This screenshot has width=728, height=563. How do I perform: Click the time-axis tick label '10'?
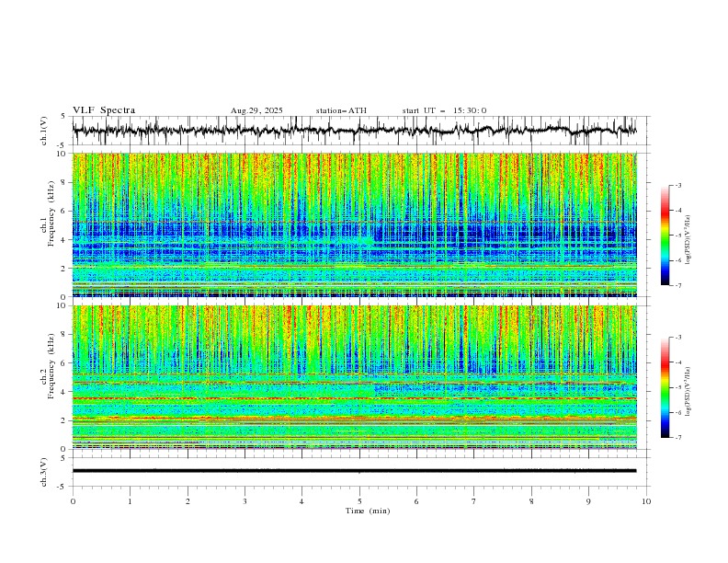click(646, 501)
